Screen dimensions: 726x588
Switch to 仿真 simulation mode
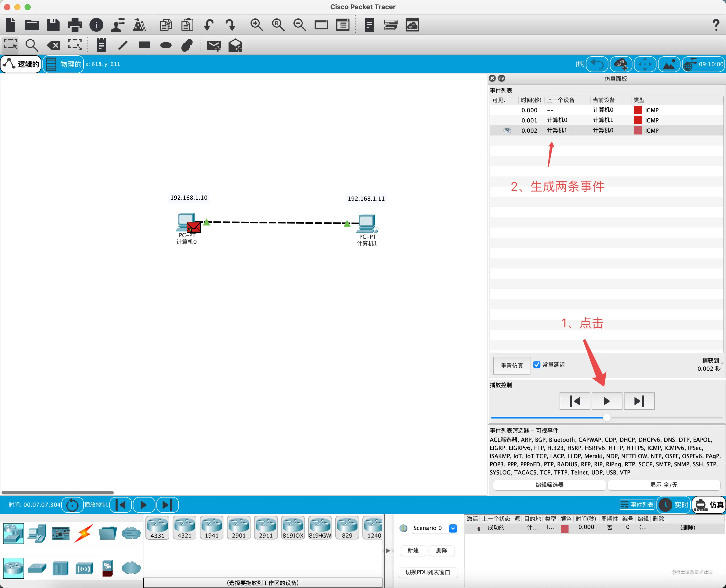point(709,505)
